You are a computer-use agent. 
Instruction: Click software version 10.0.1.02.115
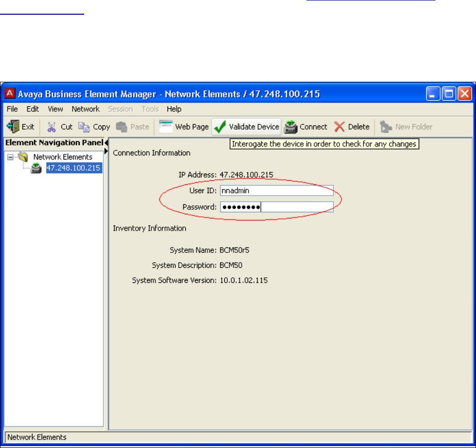click(x=244, y=280)
